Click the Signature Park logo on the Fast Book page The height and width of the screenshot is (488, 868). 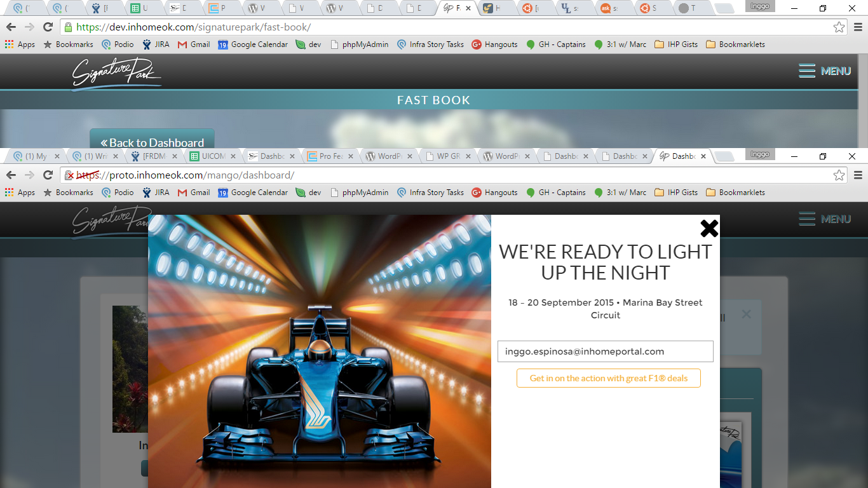pyautogui.click(x=116, y=73)
